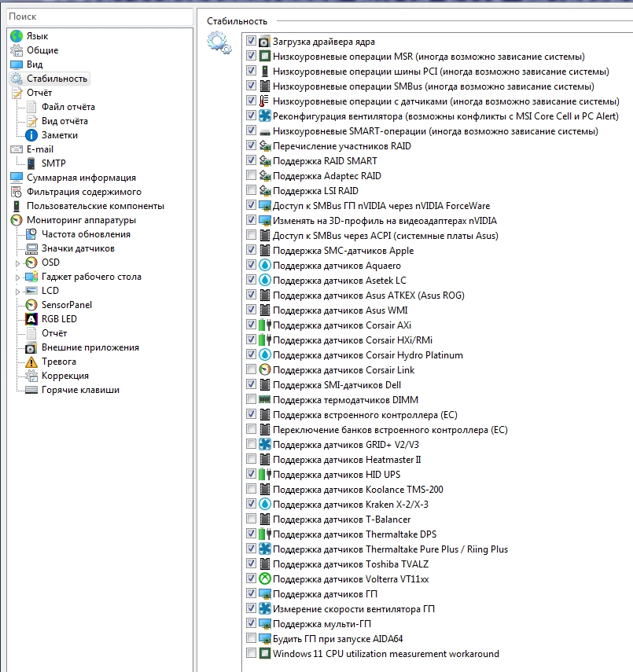The image size is (633, 672).
Task: Click the envelope icon next to E-mail
Action: tap(17, 149)
